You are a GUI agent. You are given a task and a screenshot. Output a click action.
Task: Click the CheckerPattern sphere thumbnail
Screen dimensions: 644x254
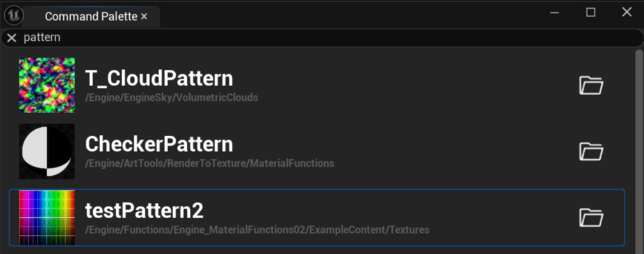47,151
